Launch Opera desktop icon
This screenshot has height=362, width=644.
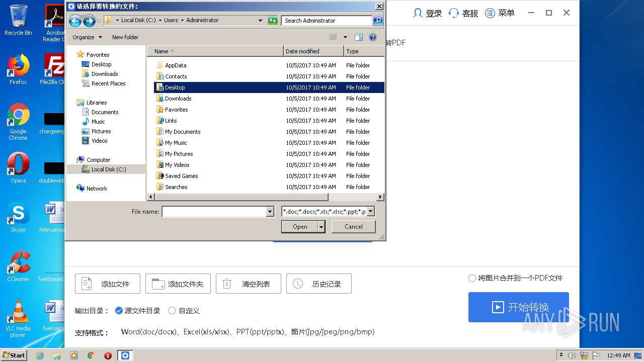18,168
